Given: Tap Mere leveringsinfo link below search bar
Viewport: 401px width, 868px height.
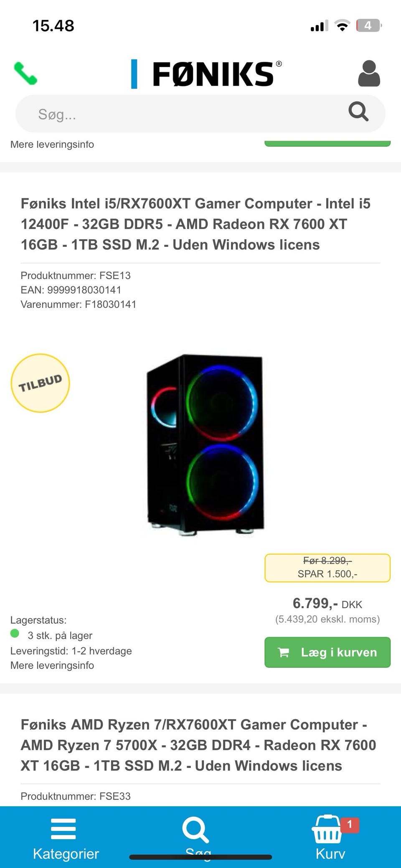Looking at the screenshot, I should coord(52,144).
